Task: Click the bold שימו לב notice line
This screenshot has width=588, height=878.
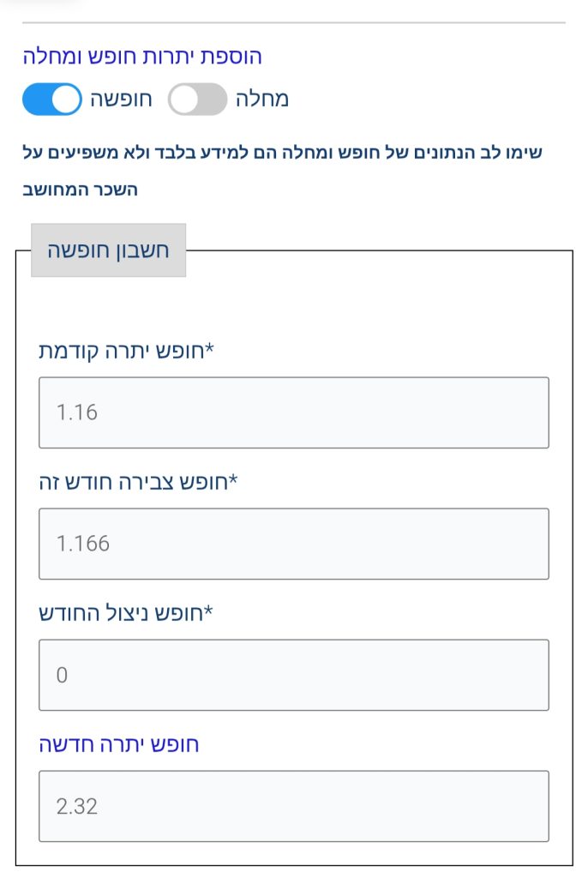Action: tap(282, 153)
